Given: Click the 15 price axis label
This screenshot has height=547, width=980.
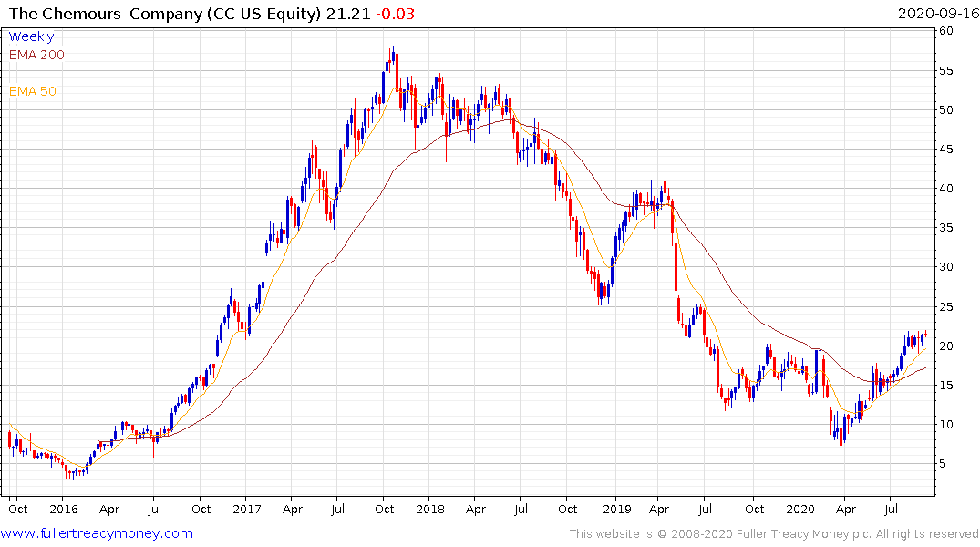Looking at the screenshot, I should tap(945, 385).
